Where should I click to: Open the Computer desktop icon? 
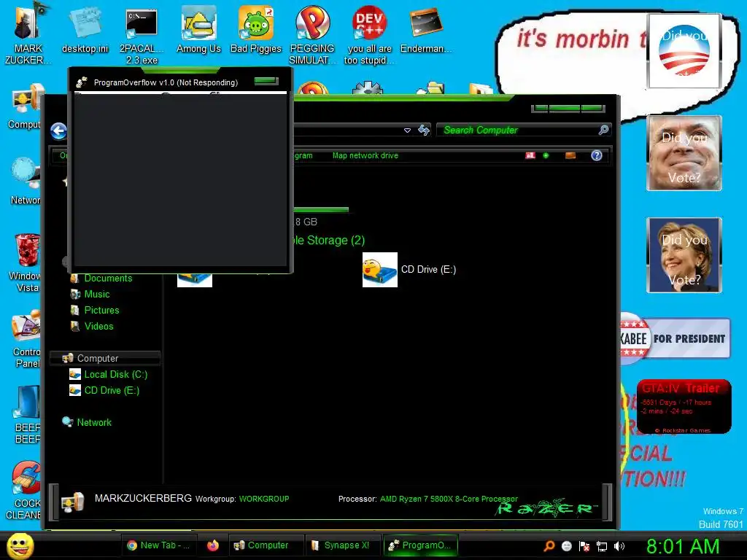coord(25,106)
